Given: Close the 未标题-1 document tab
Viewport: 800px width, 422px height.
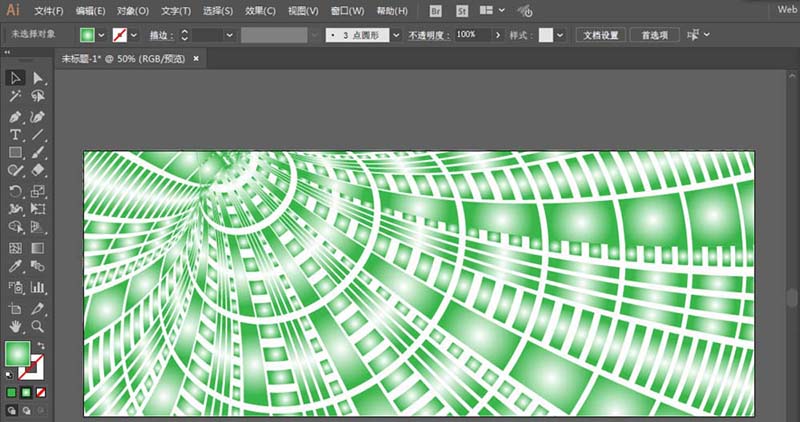Looking at the screenshot, I should (196, 59).
